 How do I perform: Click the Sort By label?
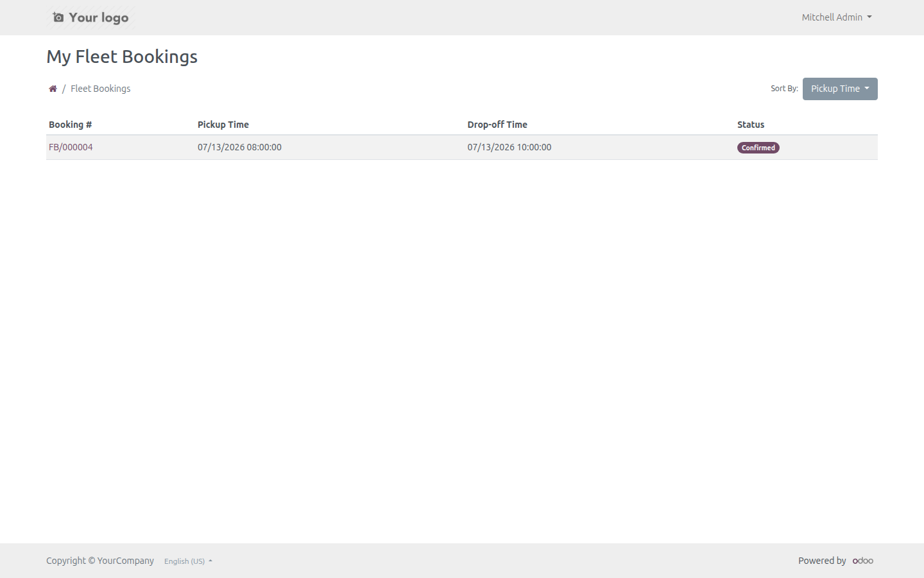pyautogui.click(x=784, y=89)
